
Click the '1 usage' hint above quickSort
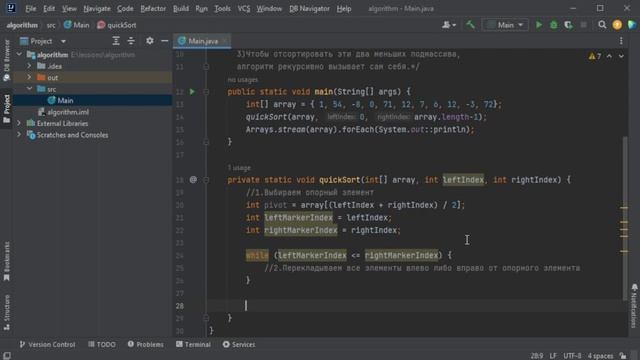pos(239,168)
